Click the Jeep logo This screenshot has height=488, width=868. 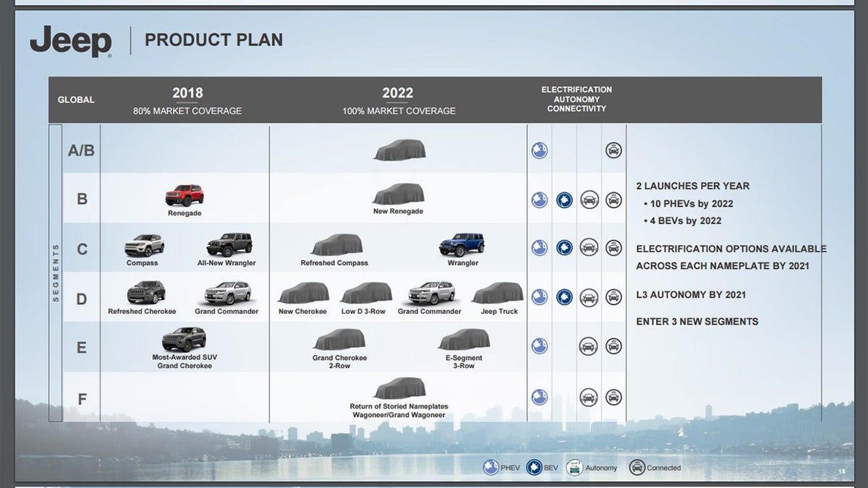(x=71, y=41)
